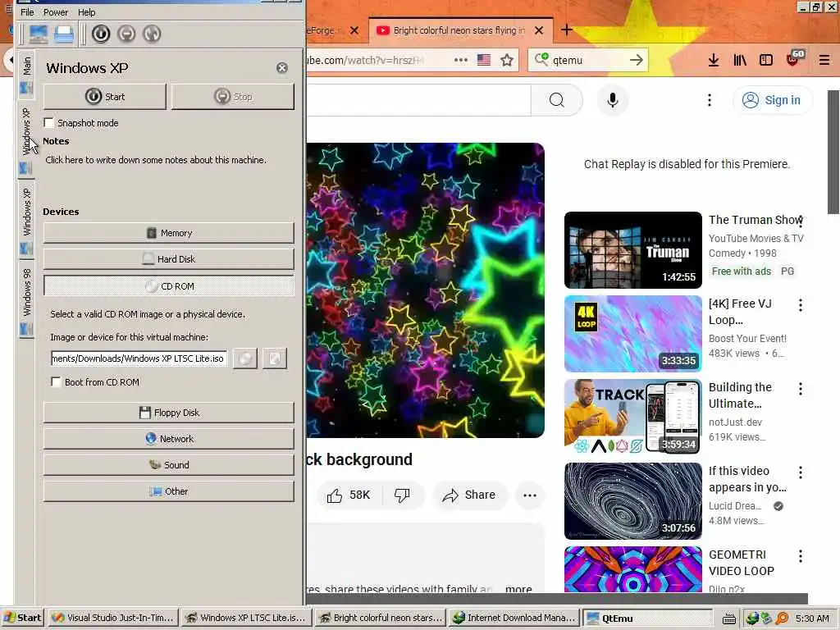840x630 pixels.
Task: Click the US flag icon in address bar
Action: (x=484, y=60)
